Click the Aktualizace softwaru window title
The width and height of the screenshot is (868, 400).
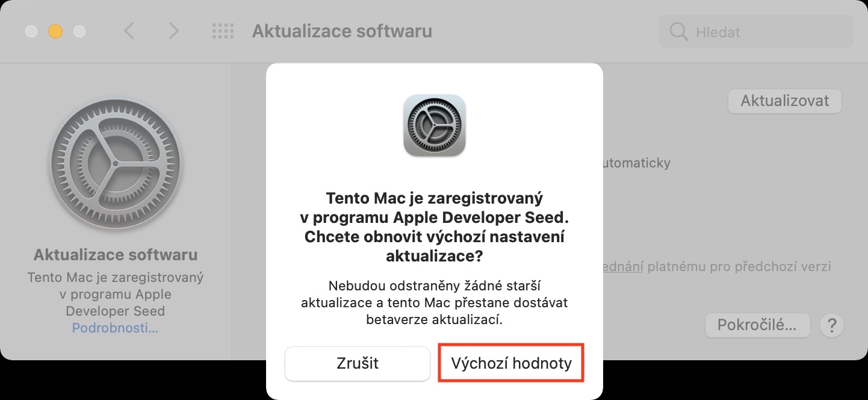click(x=342, y=31)
